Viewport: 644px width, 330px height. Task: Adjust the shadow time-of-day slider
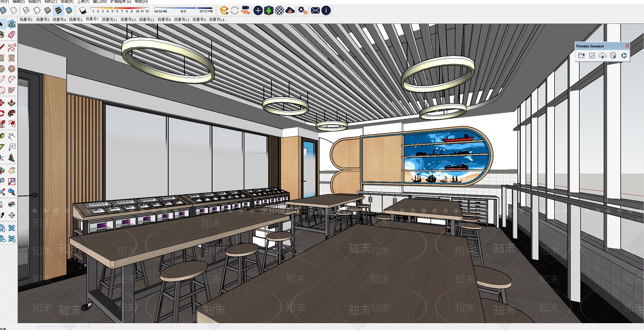click(x=184, y=8)
